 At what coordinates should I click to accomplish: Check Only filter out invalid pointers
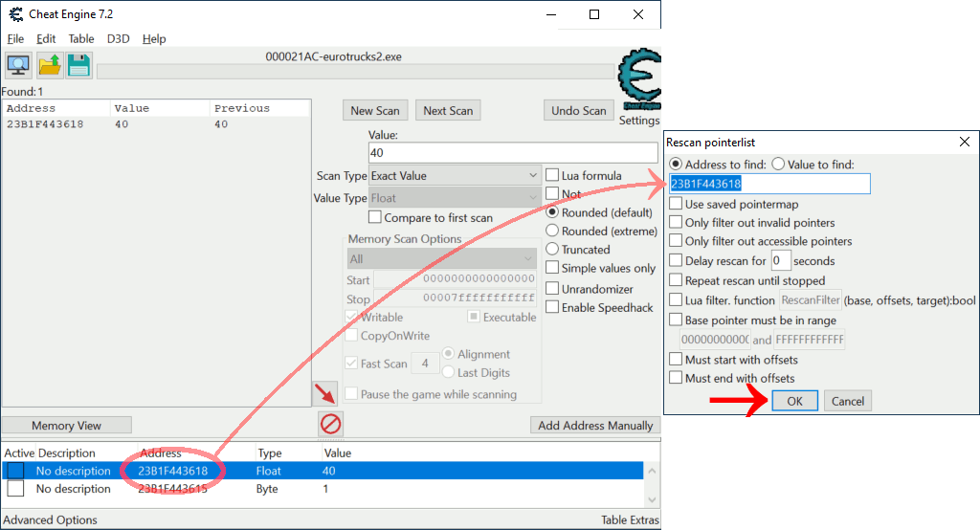click(676, 222)
